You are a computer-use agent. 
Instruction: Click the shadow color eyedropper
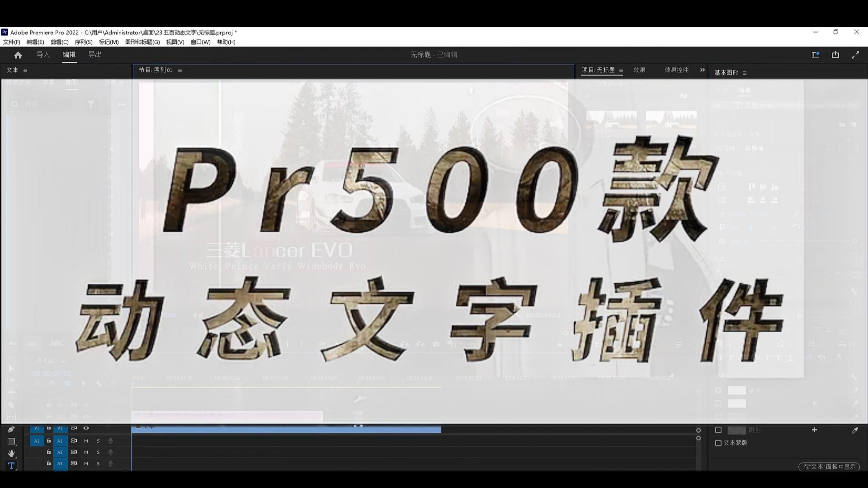855,430
